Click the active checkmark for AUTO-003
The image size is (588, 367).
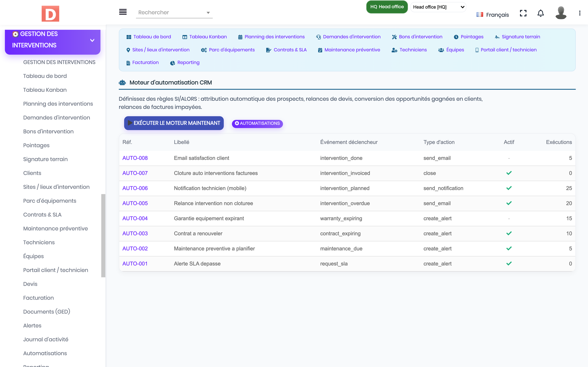(509, 233)
